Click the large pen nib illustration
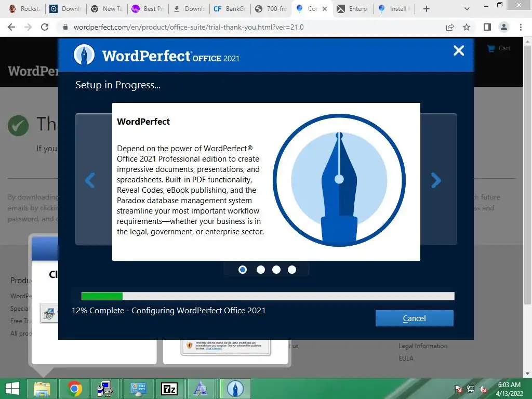This screenshot has height=399, width=532. 339,180
